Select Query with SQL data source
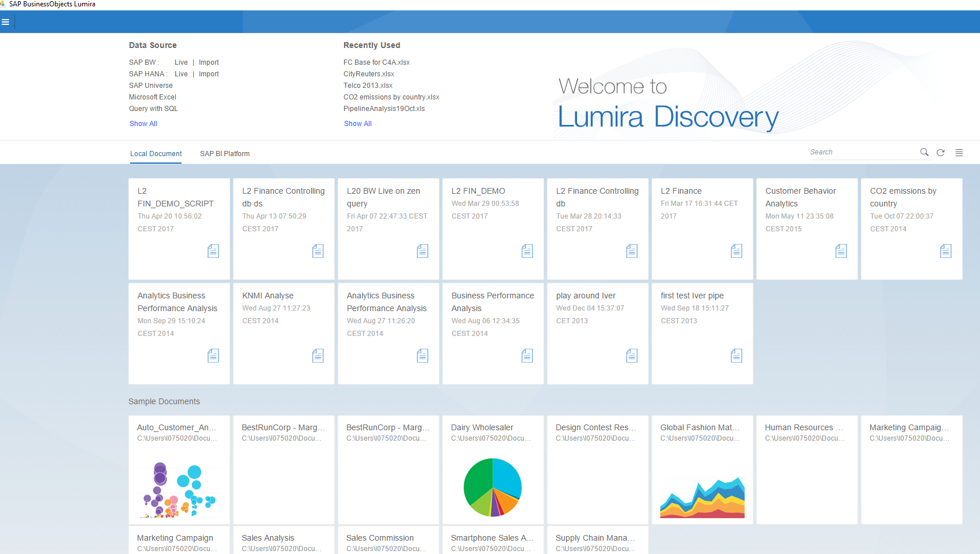Screen dimensions: 980x554 153,109
